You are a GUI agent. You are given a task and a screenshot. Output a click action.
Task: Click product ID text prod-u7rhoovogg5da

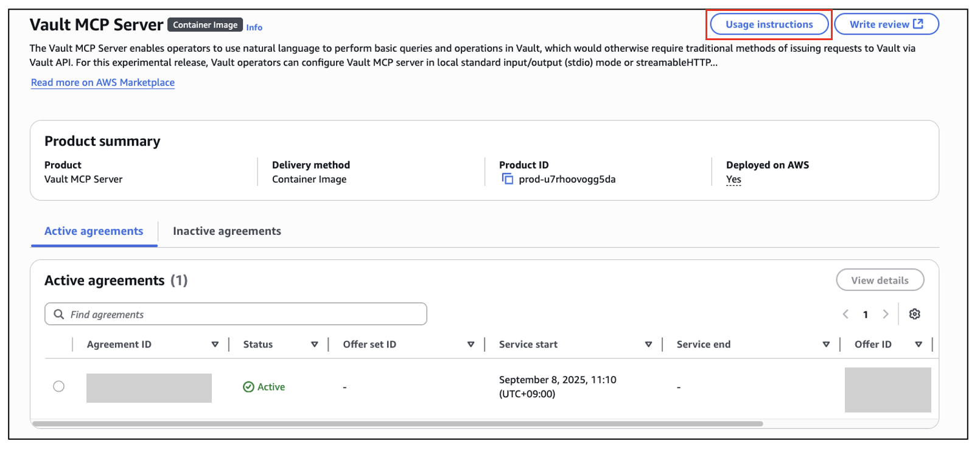[567, 179]
